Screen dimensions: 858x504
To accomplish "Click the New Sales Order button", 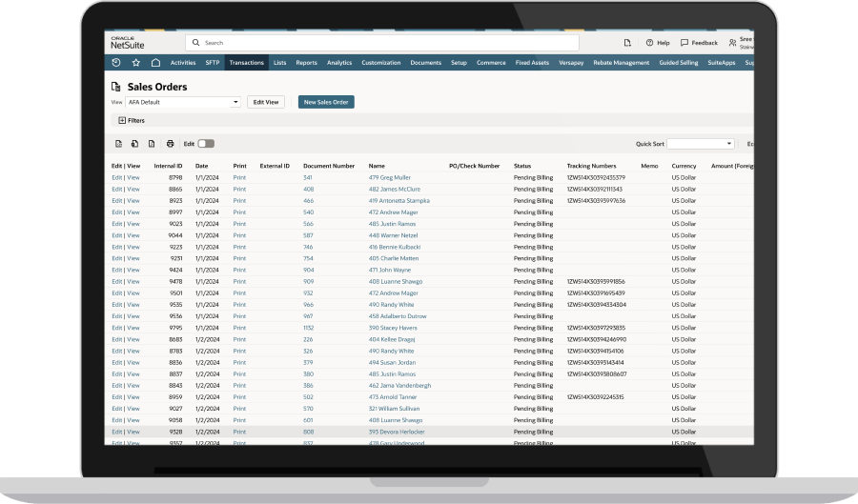I will tap(326, 102).
